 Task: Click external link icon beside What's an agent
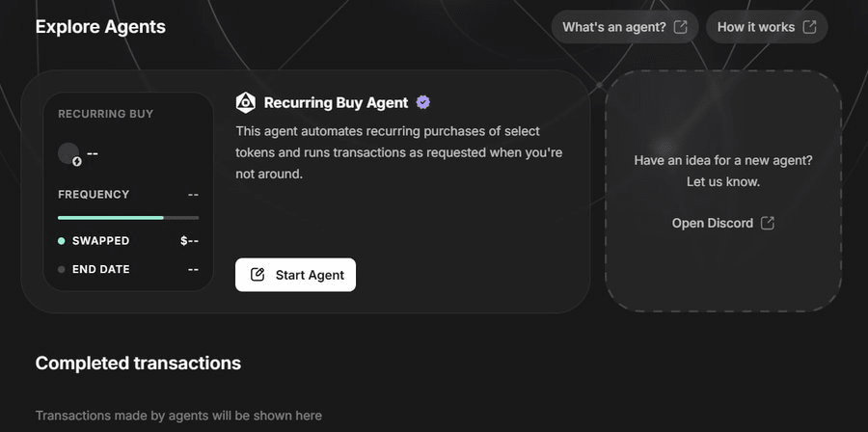pos(681,27)
